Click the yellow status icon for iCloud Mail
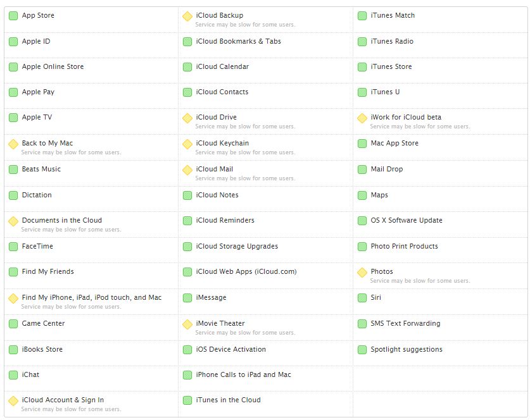The image size is (530, 420). pos(187,170)
